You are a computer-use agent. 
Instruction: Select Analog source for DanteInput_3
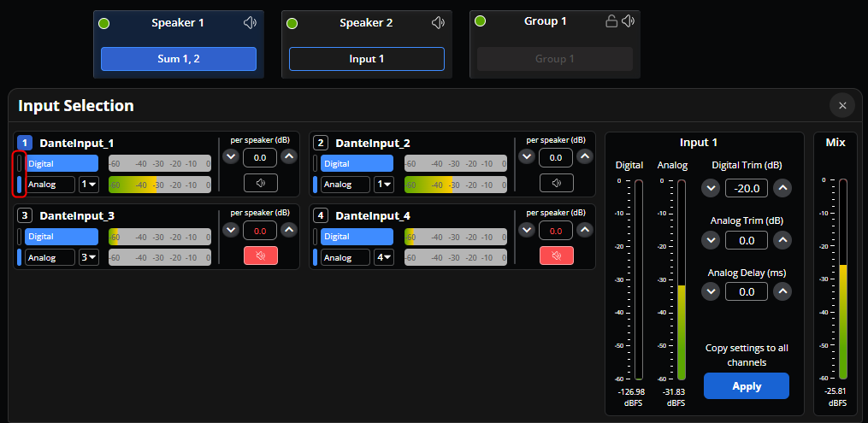coord(50,257)
